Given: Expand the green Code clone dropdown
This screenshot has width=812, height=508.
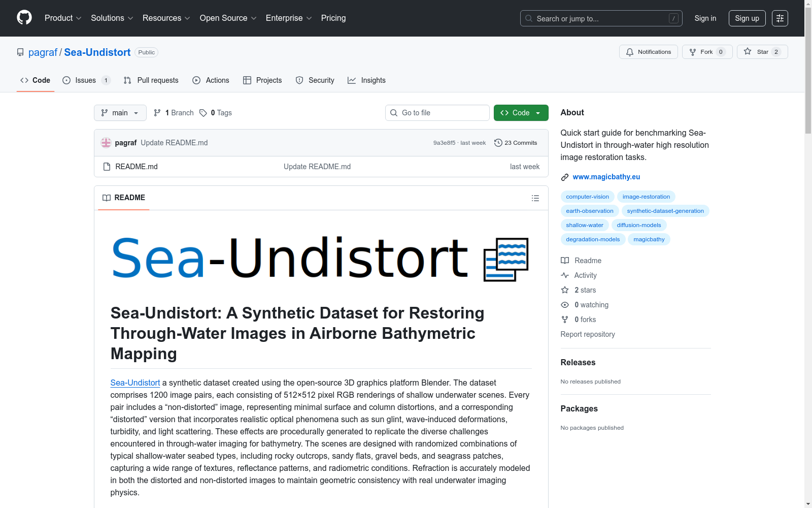Looking at the screenshot, I should tap(521, 113).
